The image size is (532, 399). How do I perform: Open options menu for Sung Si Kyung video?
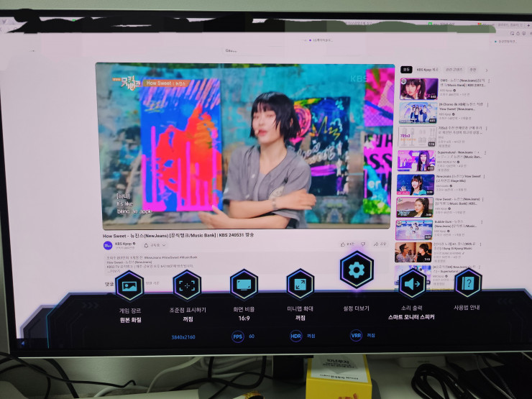[x=480, y=244]
